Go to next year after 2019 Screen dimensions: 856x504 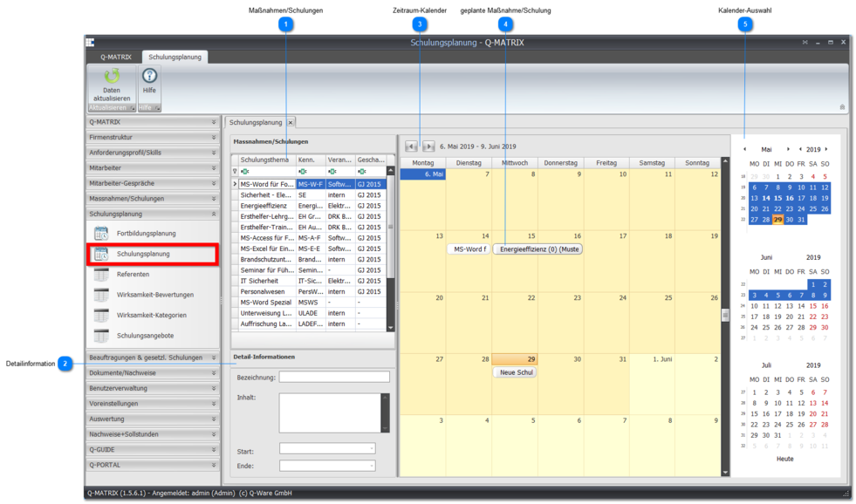click(826, 149)
